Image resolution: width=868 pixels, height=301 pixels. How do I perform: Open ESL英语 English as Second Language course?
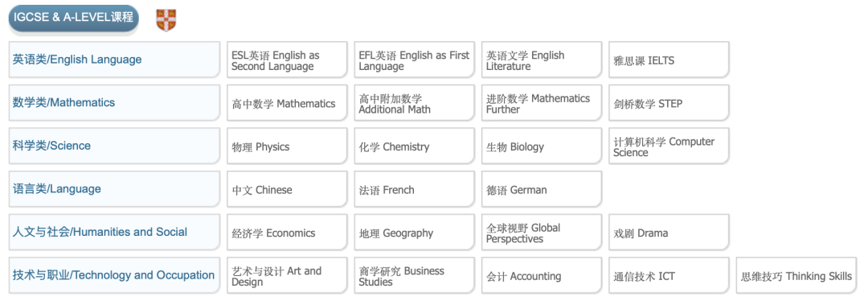287,60
